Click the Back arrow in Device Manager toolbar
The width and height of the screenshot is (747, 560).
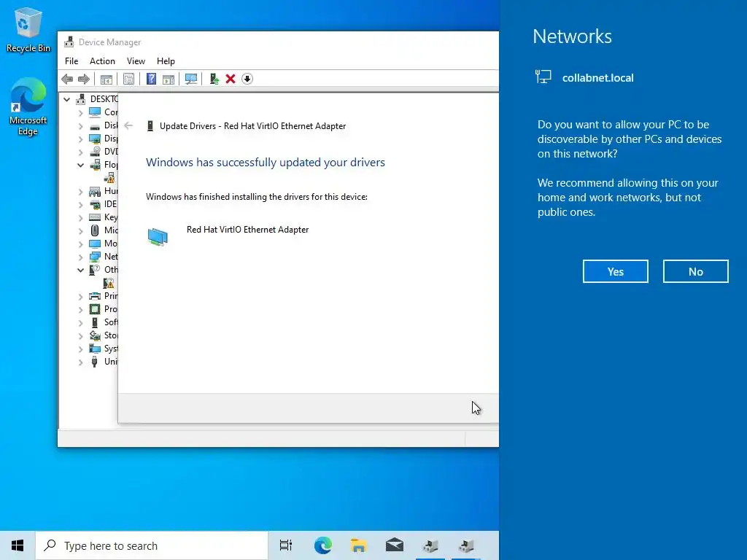67,79
